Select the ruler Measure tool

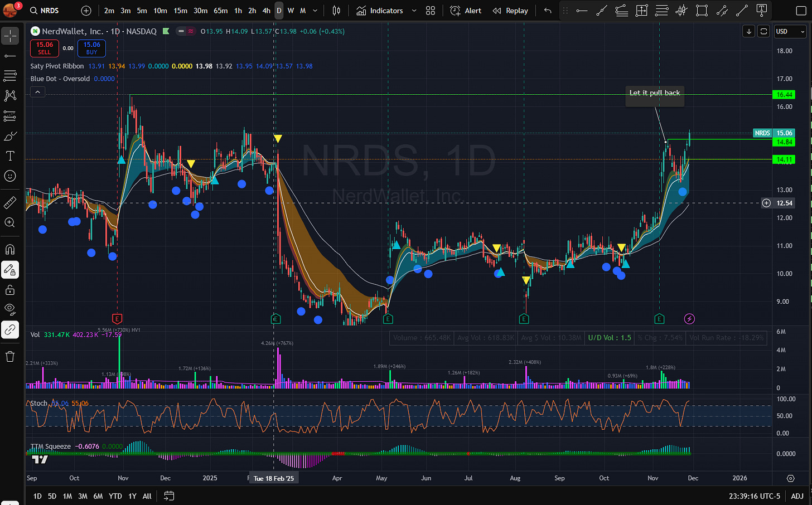click(x=10, y=203)
